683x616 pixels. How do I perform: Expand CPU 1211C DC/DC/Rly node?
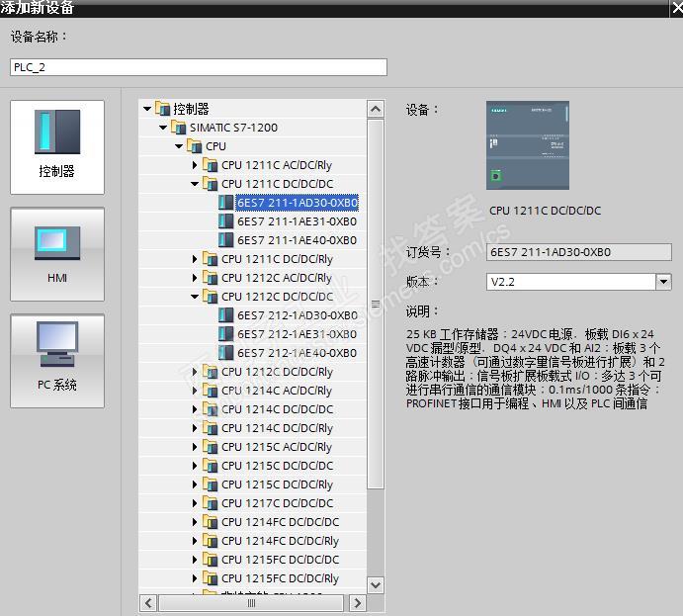pos(195,259)
